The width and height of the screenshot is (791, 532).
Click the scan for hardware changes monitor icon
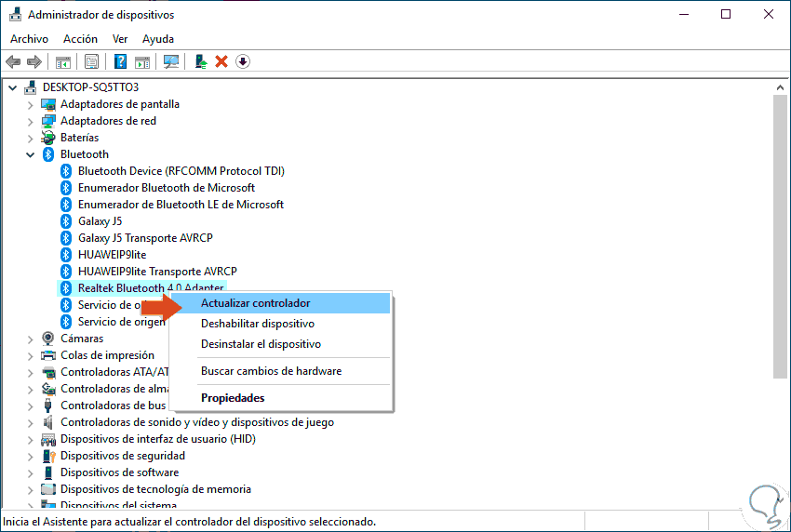point(171,61)
